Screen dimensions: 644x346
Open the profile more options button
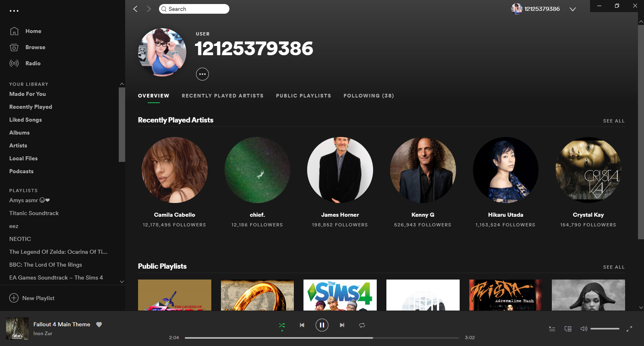point(202,74)
